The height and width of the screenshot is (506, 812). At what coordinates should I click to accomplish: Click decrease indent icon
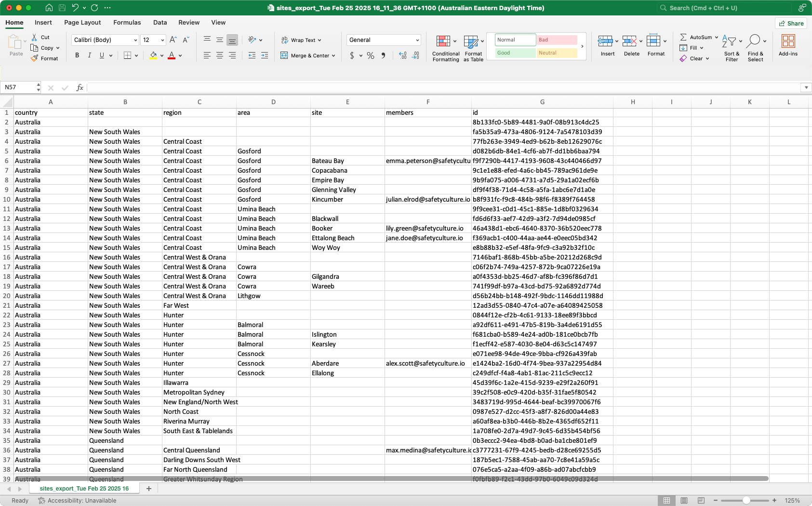(252, 55)
